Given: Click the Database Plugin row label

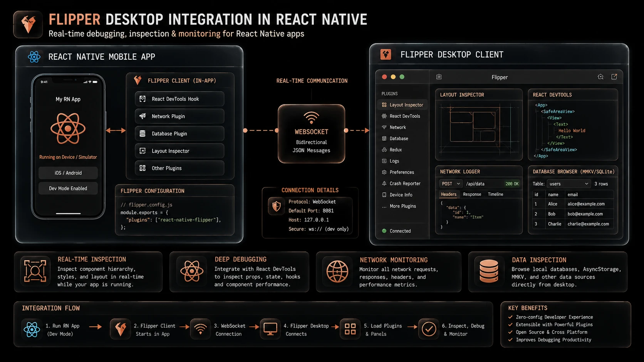Looking at the screenshot, I should (x=169, y=133).
